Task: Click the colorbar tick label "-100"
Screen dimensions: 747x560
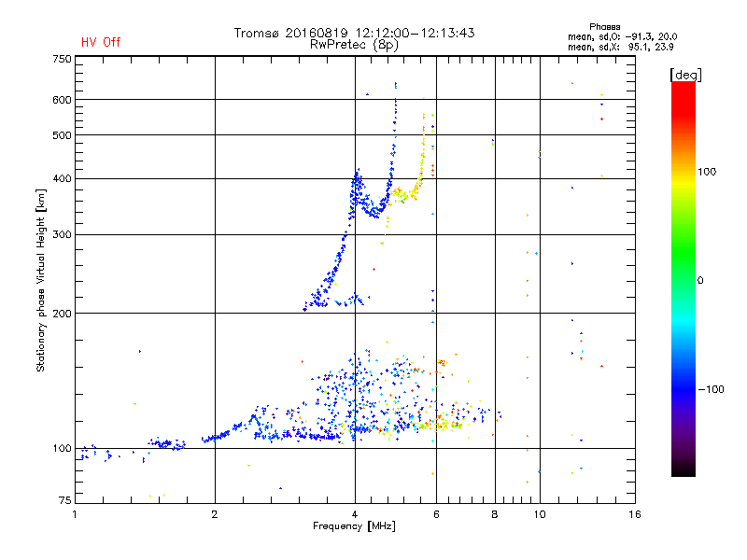Action: coord(711,389)
